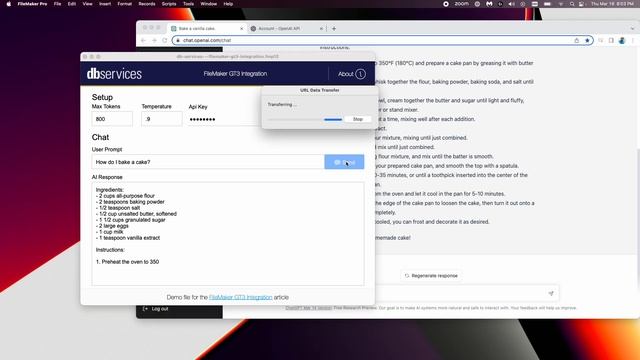Stop the URL Data Transfer
Viewport: 640px width, 360px height.
point(358,119)
